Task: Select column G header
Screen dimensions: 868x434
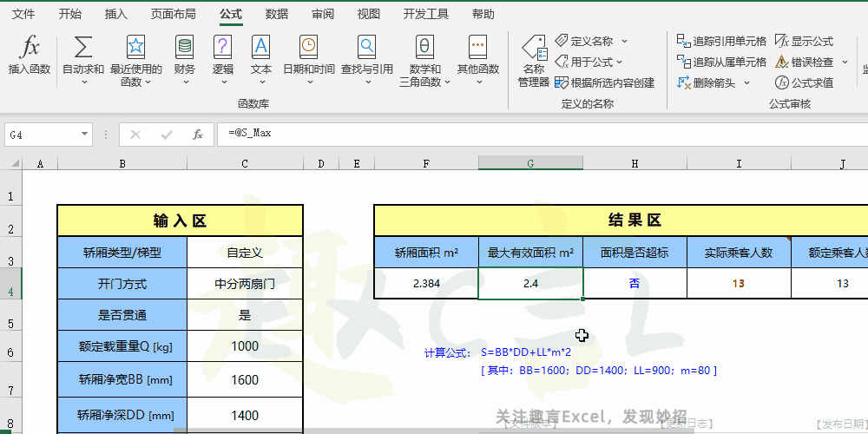Action: pyautogui.click(x=530, y=163)
